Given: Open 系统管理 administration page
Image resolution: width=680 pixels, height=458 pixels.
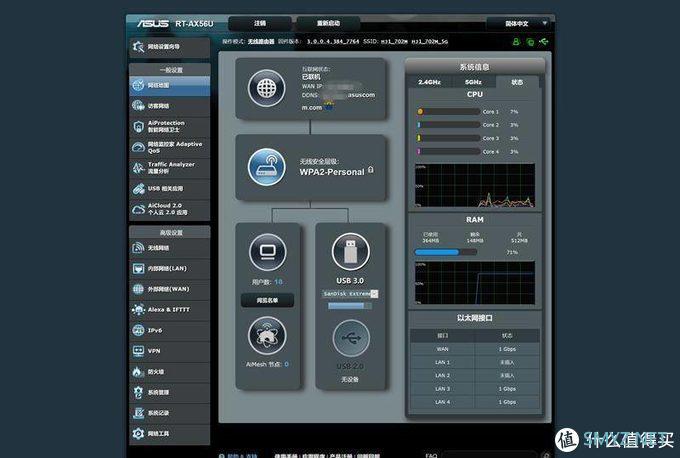Looking at the screenshot, I should (x=170, y=393).
